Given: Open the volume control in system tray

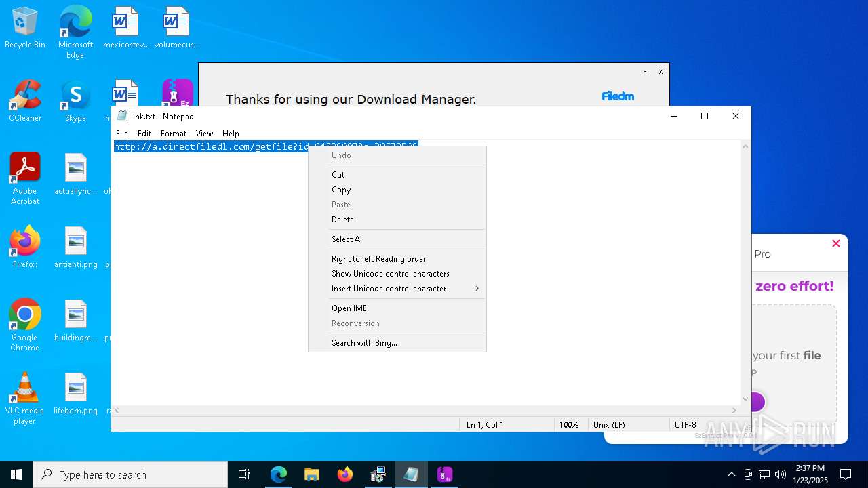Looking at the screenshot, I should click(781, 474).
